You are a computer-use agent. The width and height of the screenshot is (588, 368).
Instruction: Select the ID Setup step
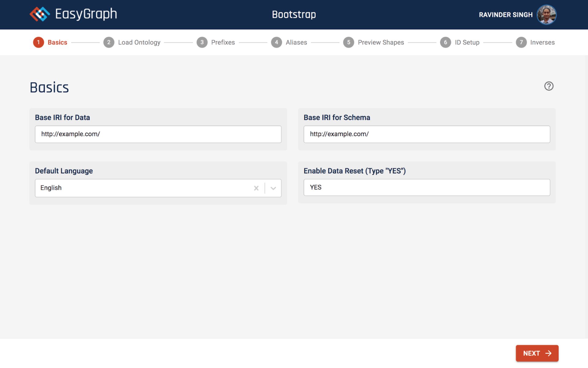(467, 42)
